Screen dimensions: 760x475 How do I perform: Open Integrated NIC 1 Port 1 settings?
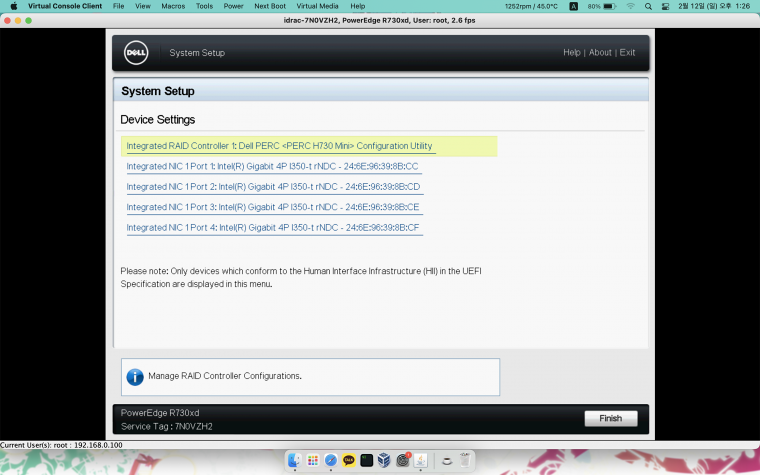pos(272,166)
